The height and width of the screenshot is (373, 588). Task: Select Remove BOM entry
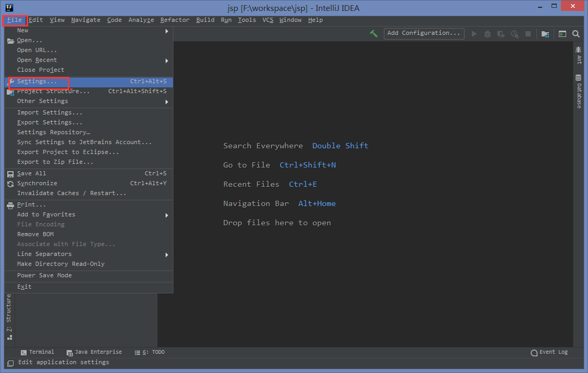click(x=89, y=235)
